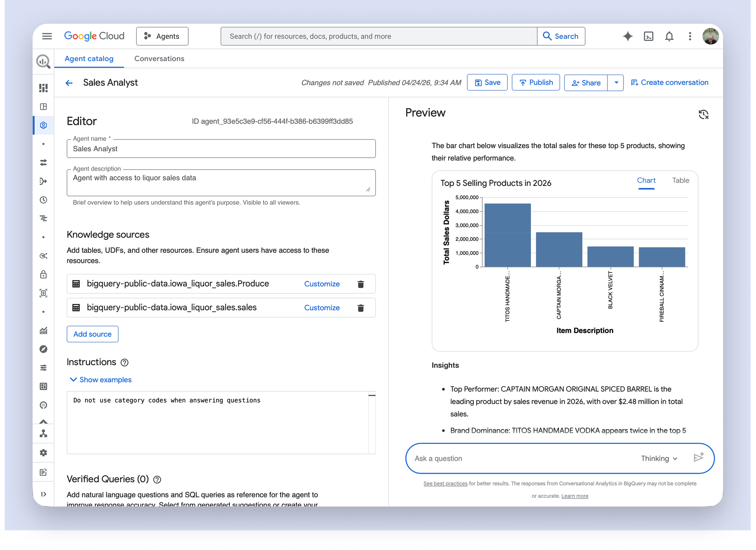Expand the collapsed sidebar navigation
Screen dimensions: 756x550
click(44, 494)
